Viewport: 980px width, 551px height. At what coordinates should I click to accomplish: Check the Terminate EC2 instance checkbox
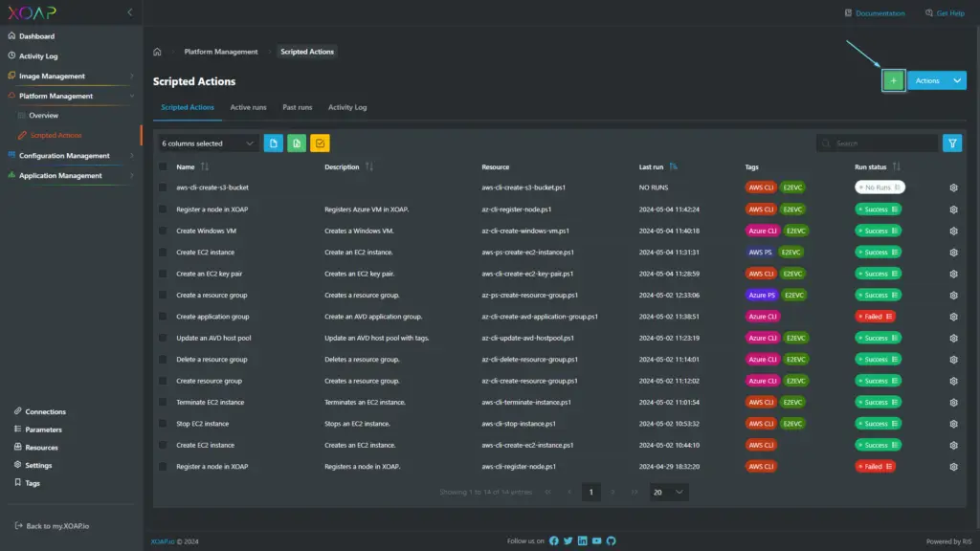(163, 403)
